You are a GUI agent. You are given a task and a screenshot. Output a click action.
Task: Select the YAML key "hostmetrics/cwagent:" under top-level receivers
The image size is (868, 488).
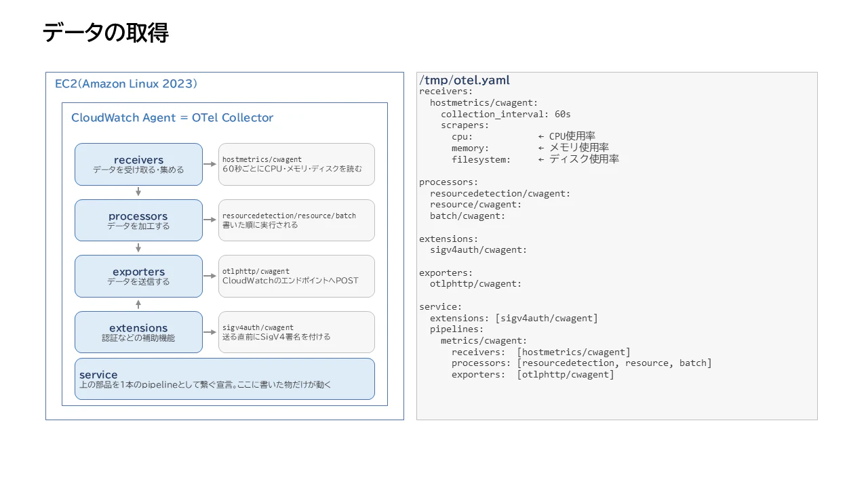click(x=484, y=103)
